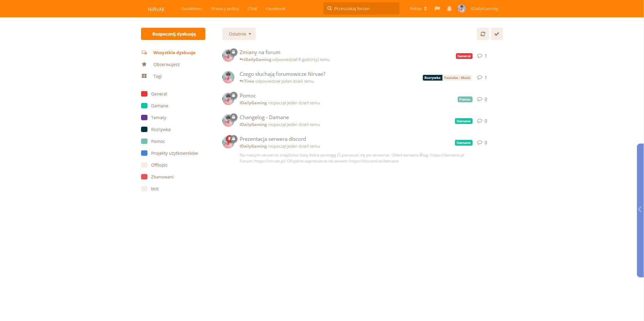Open the IDailyGaming user menu
644x321 pixels.
(x=484, y=9)
